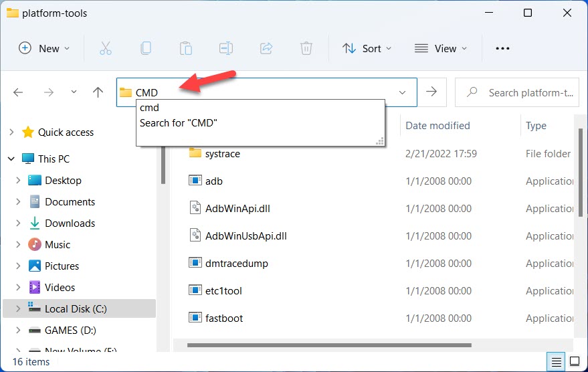Viewport: 588px width, 372px height.
Task: Expand the Documents tree node
Action: tap(18, 202)
